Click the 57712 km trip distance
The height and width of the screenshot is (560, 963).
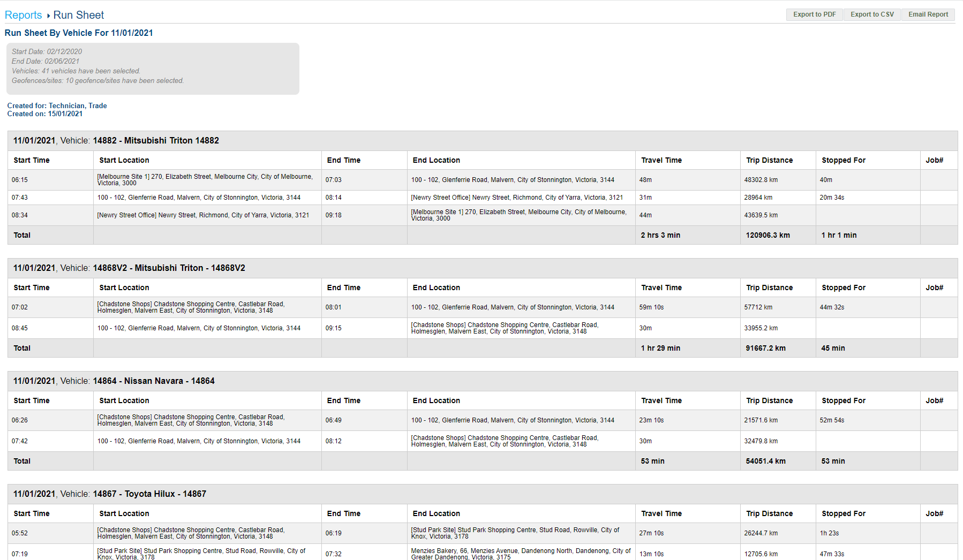click(758, 307)
